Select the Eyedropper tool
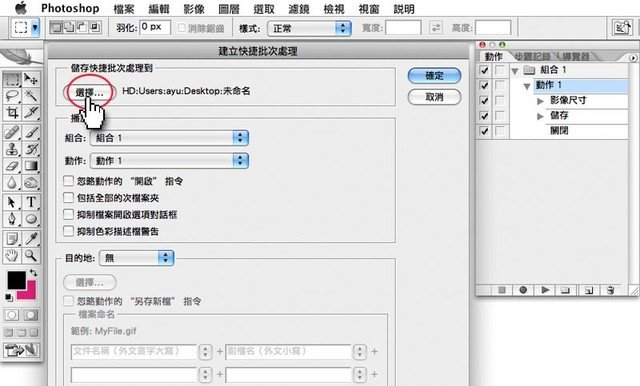The image size is (640, 386). 31,239
